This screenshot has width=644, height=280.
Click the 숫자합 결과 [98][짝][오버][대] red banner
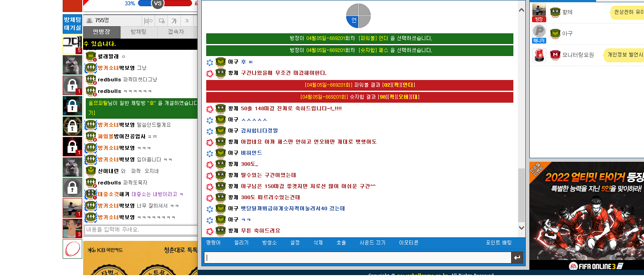click(360, 97)
